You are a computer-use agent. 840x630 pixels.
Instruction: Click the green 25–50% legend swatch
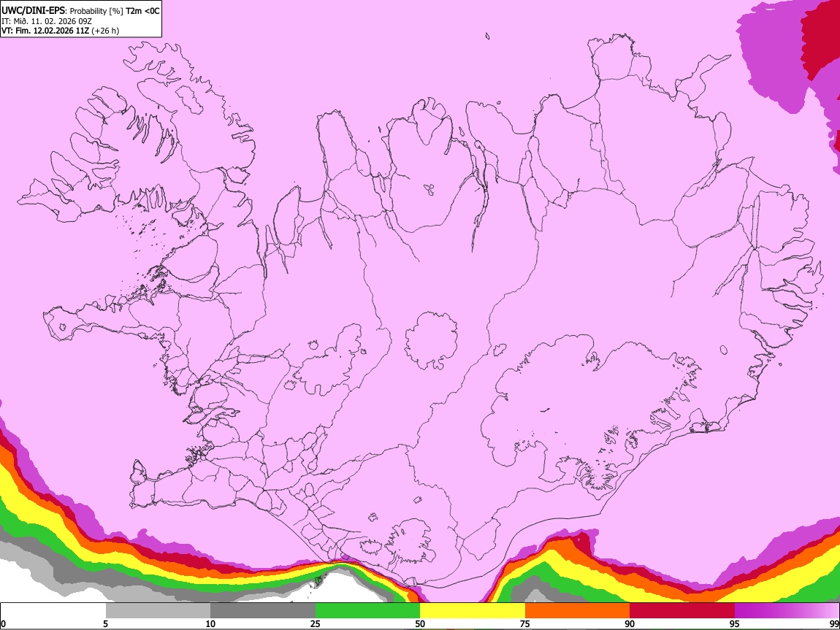(x=367, y=610)
